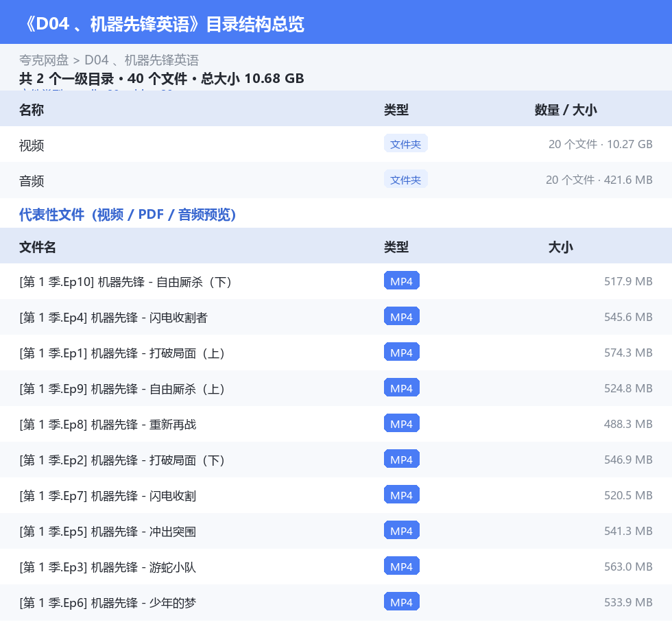Click the MP4 badge in Ep7 row
The height and width of the screenshot is (642, 672).
(x=402, y=495)
